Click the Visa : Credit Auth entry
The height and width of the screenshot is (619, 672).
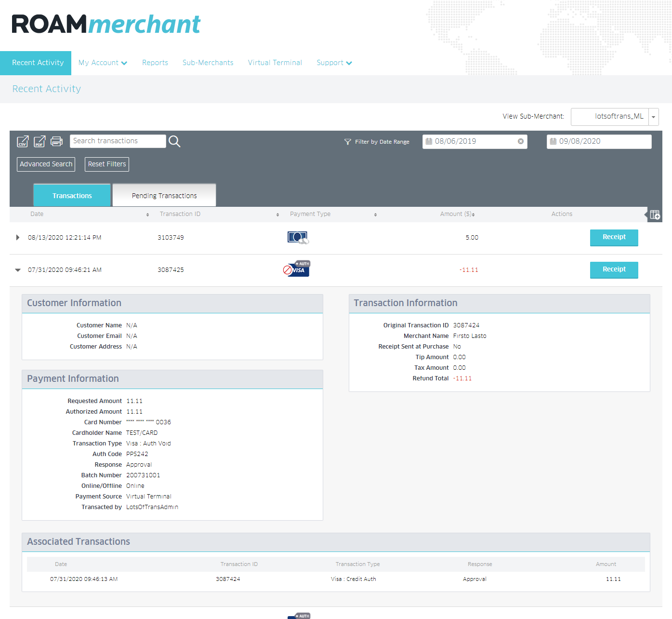tap(354, 579)
